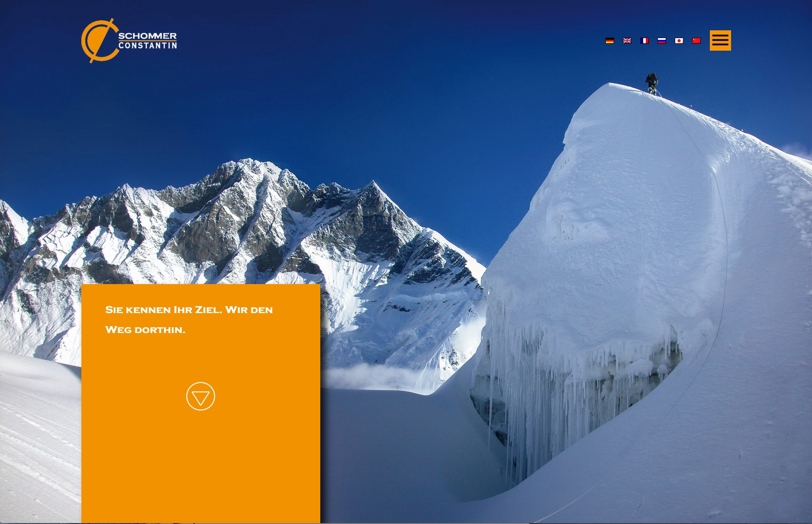Select the Japanese flag language icon
The width and height of the screenshot is (812, 524).
click(x=679, y=41)
